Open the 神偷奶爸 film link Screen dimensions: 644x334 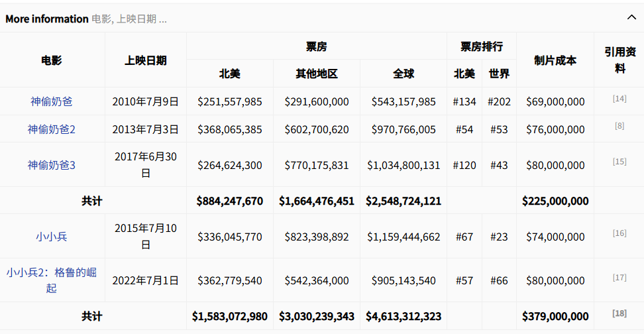[x=51, y=101]
